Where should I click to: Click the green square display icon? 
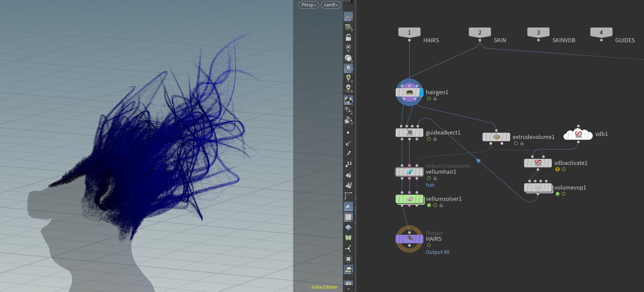(348, 238)
